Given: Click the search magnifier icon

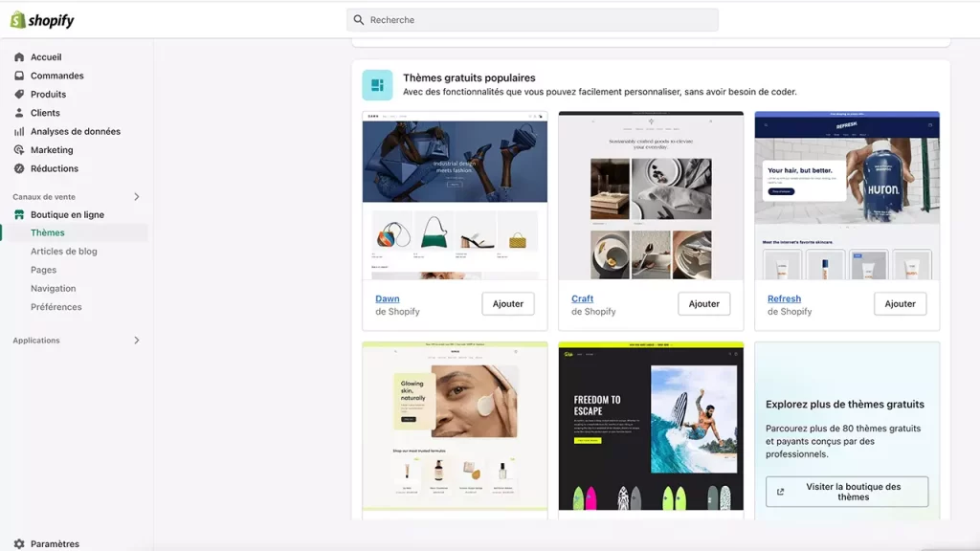Looking at the screenshot, I should [x=359, y=20].
